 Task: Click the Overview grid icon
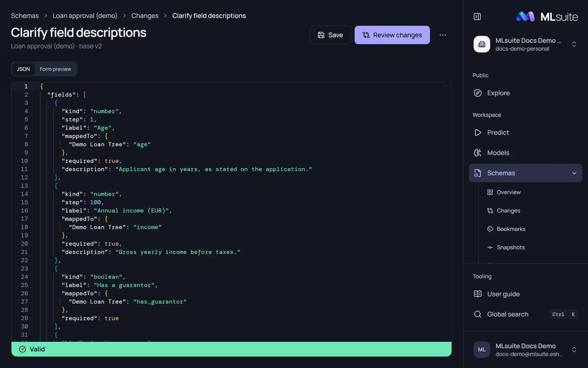(x=490, y=192)
